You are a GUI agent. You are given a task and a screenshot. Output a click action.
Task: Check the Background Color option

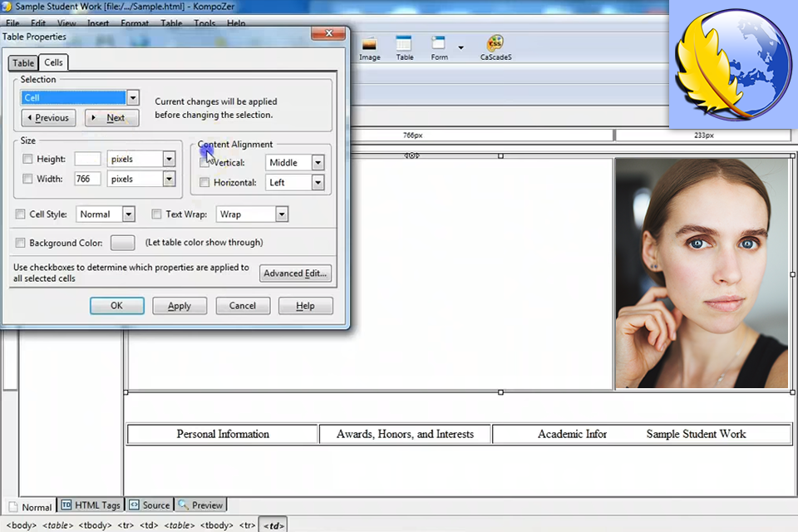point(20,243)
